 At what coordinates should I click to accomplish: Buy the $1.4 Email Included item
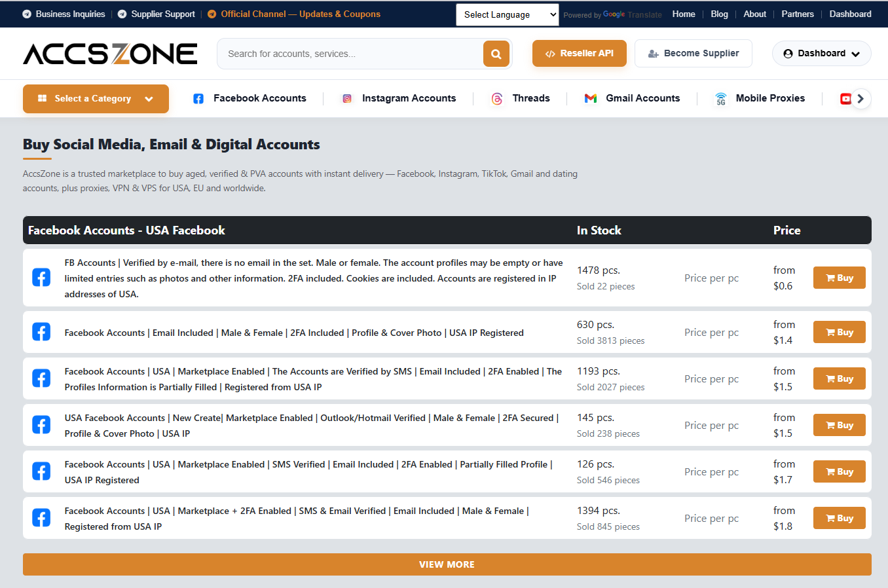[840, 332]
